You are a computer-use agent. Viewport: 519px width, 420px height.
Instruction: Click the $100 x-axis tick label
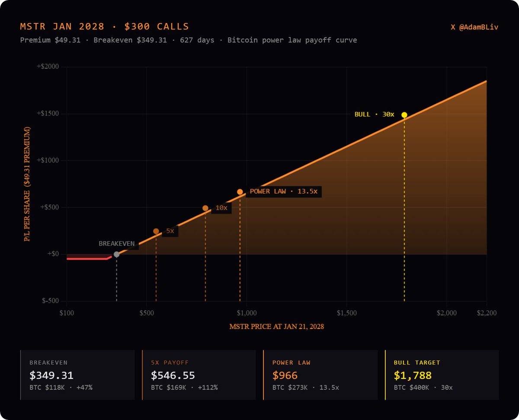pos(67,313)
